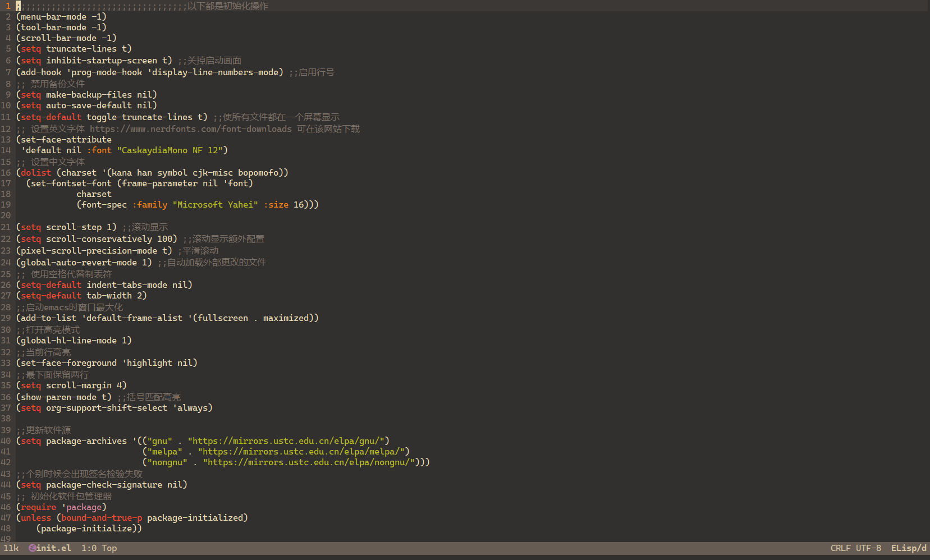The height and width of the screenshot is (560, 930).
Task: Open the nerdfonts.com font-downloads URL
Action: click(190, 129)
